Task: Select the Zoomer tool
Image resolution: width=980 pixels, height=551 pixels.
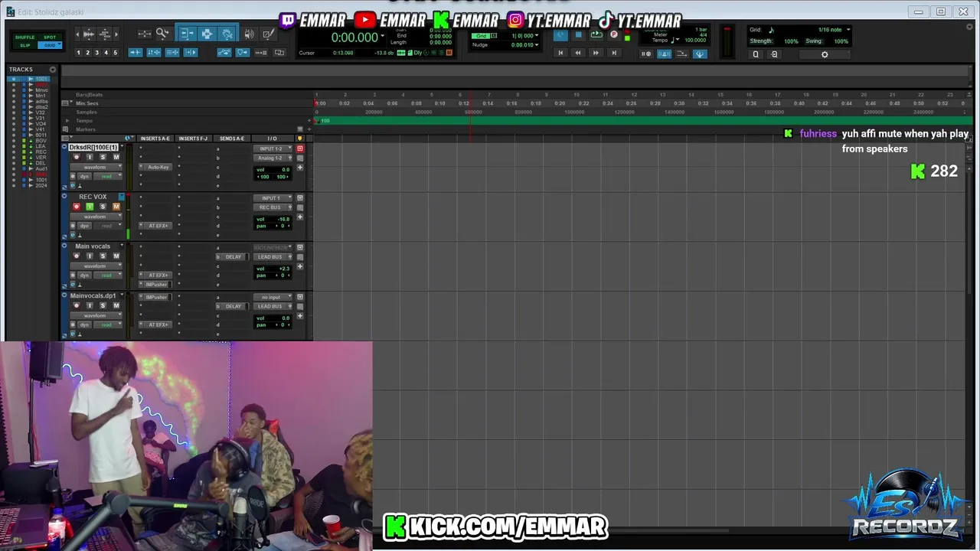Action: tap(162, 34)
